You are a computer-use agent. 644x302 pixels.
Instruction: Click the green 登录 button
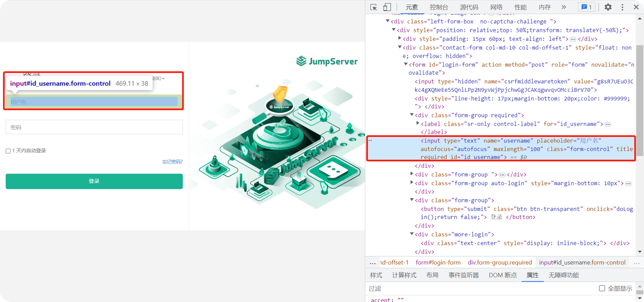(94, 181)
